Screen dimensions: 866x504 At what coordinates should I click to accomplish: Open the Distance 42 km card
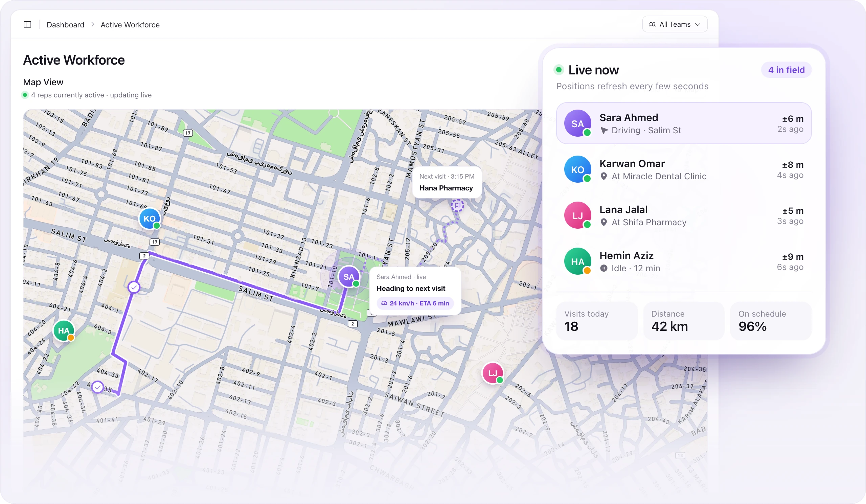[x=684, y=321]
